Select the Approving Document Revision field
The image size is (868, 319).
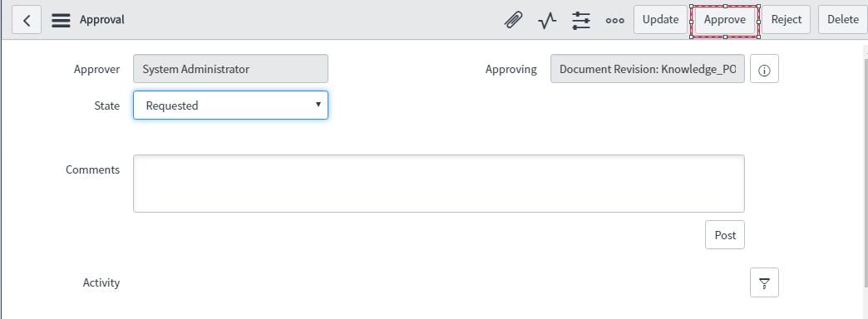click(x=648, y=69)
